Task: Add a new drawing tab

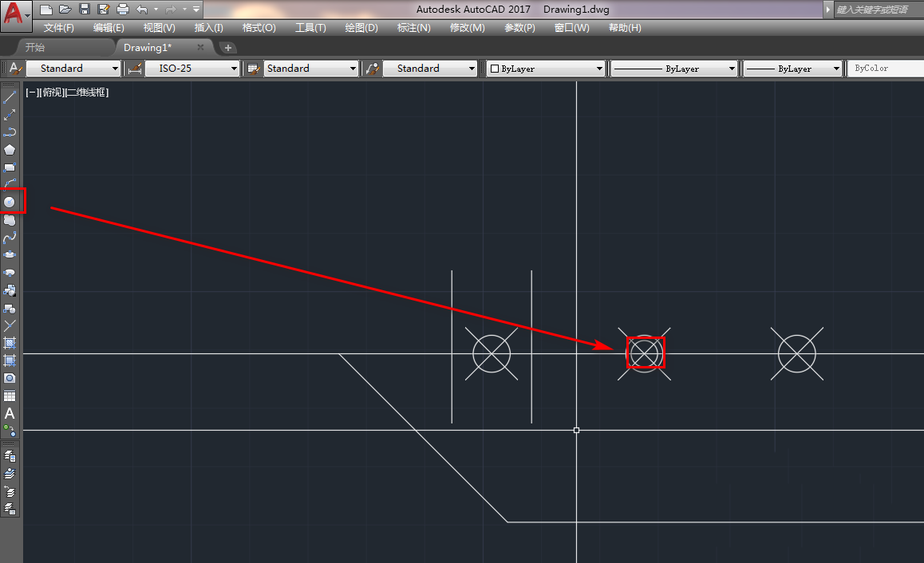Action: (228, 48)
